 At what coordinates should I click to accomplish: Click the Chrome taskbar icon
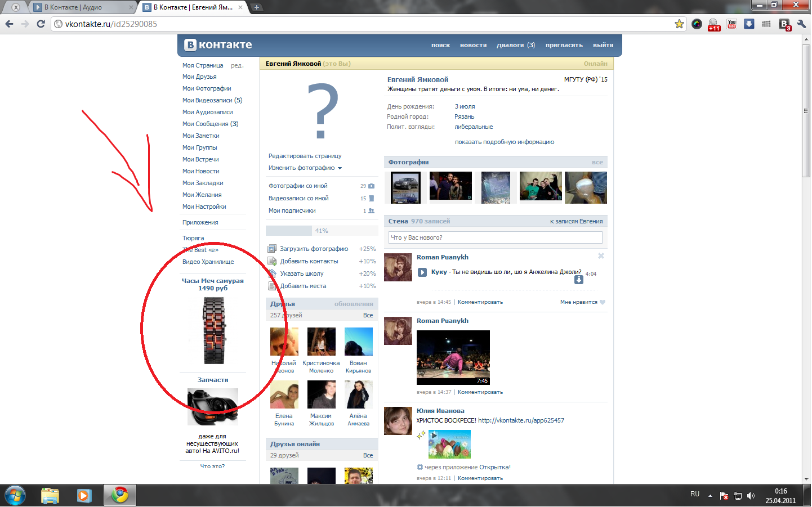[x=119, y=496]
